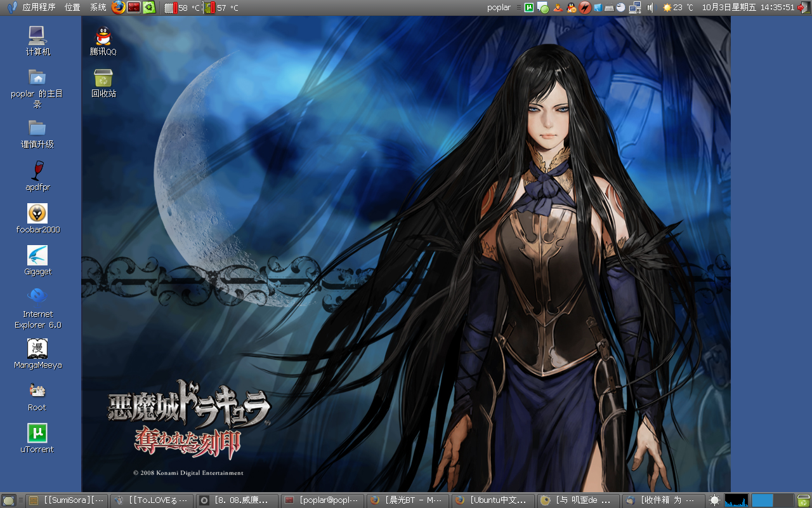This screenshot has width=812, height=508.
Task: Click the poplar user name in top panel
Action: [x=499, y=8]
